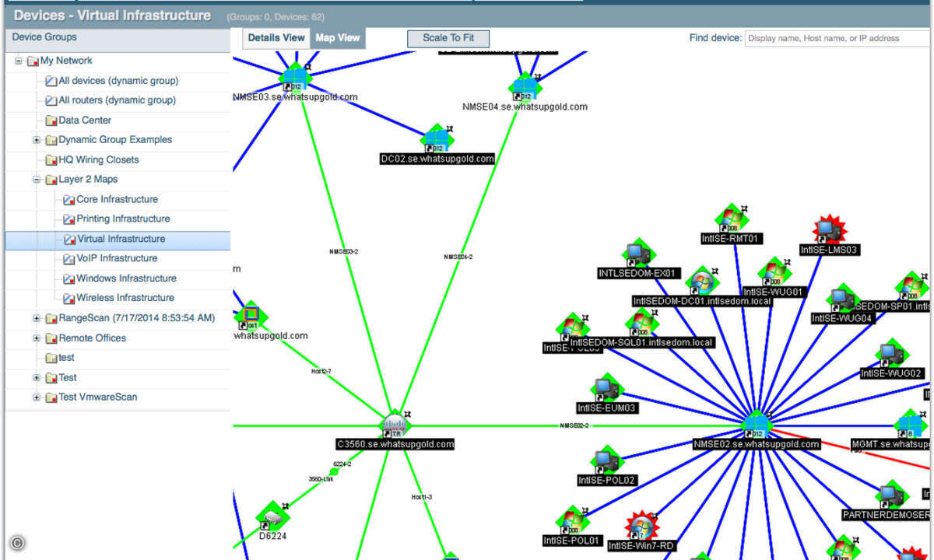Select the lowercase test group
The height and width of the screenshot is (560, 934).
[x=67, y=358]
